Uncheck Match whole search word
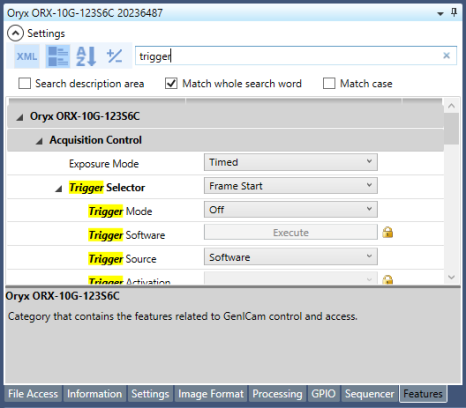Screen dimensions: 466x408 pyautogui.click(x=171, y=83)
